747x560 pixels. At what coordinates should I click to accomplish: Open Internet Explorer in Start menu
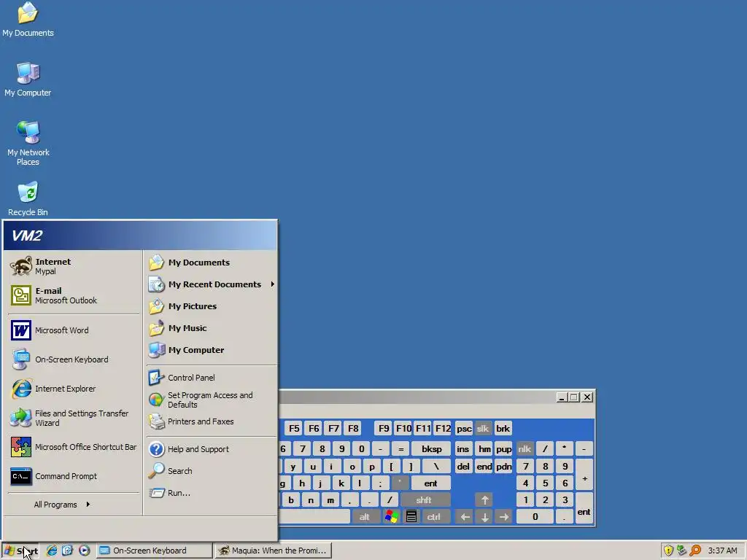click(x=74, y=389)
